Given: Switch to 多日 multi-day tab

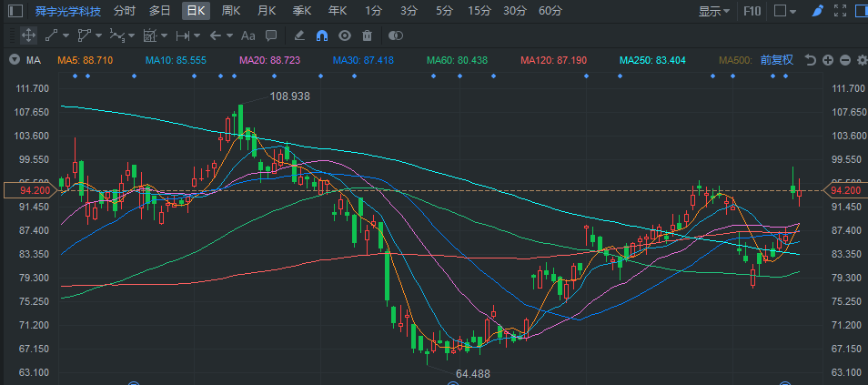Looking at the screenshot, I should click(x=160, y=11).
